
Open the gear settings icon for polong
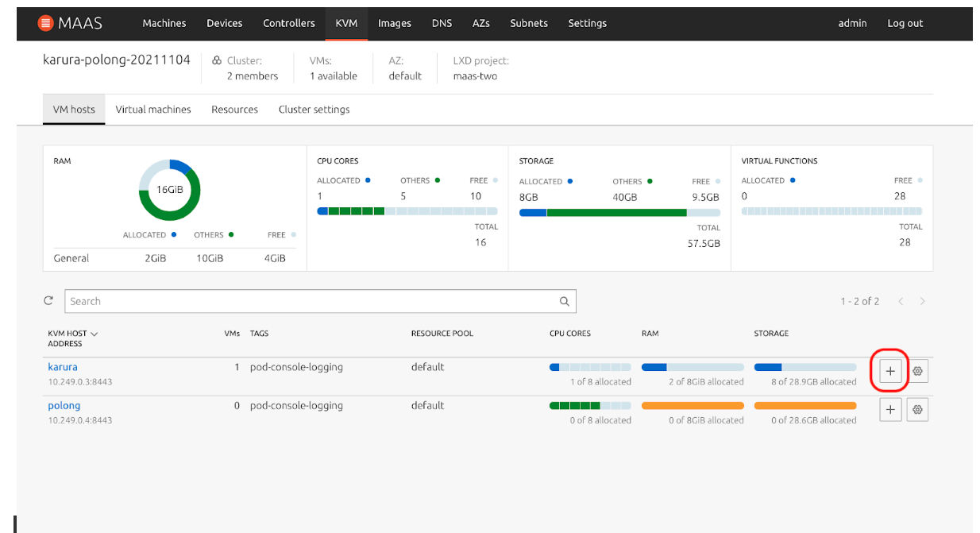pos(917,410)
